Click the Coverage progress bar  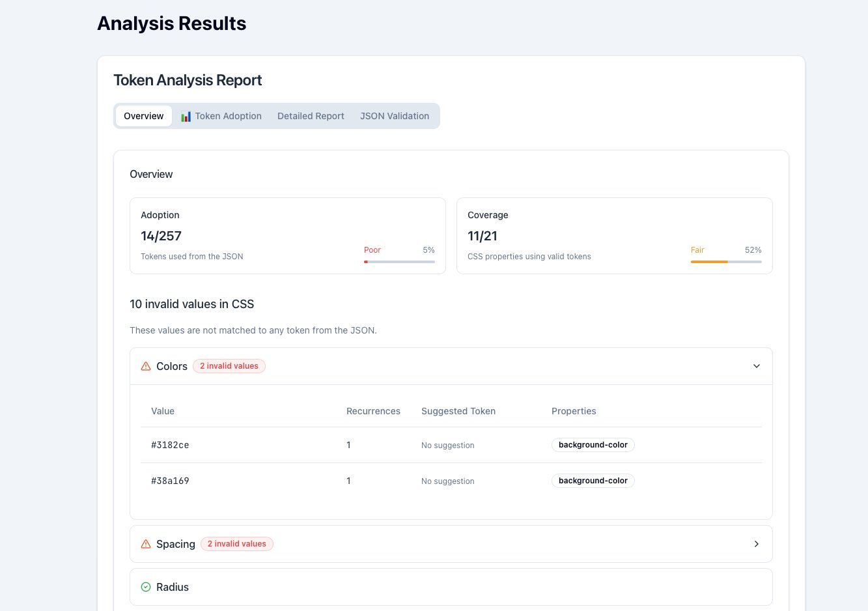pyautogui.click(x=726, y=262)
